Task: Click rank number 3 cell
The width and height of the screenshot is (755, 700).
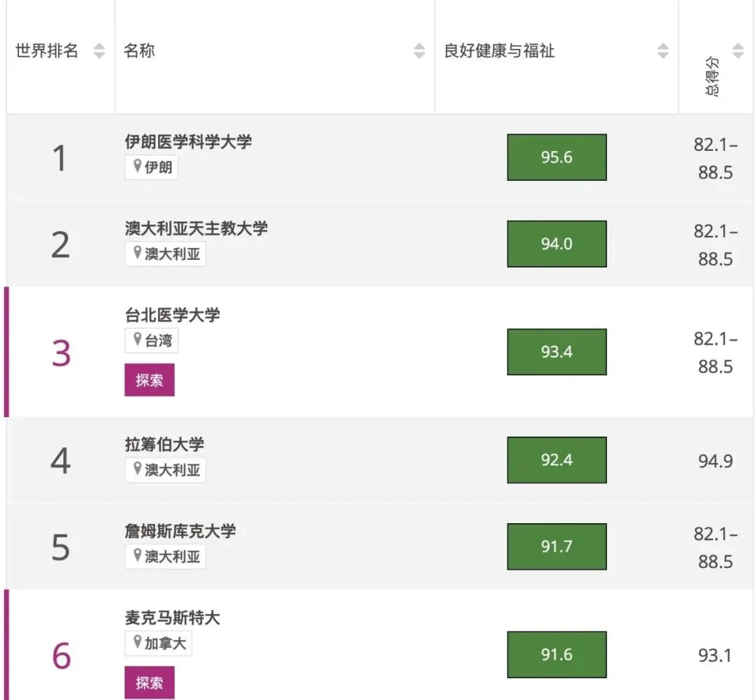Action: pos(62,354)
